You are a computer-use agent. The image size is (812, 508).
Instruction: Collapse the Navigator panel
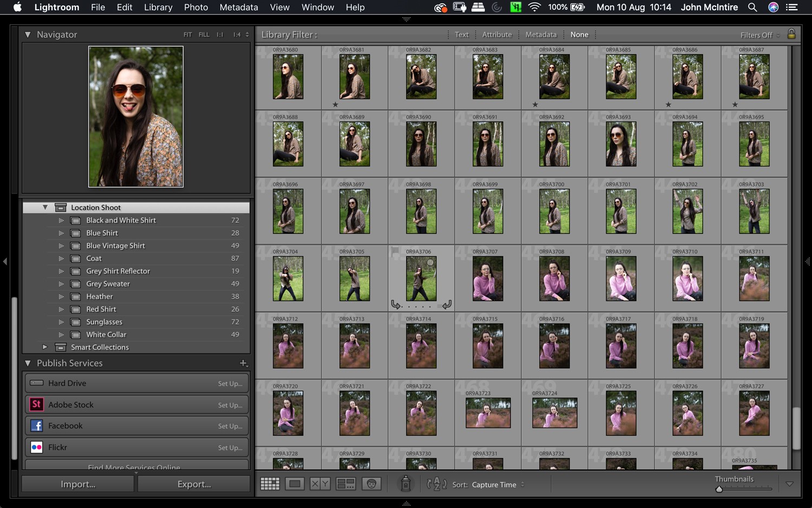[28, 34]
